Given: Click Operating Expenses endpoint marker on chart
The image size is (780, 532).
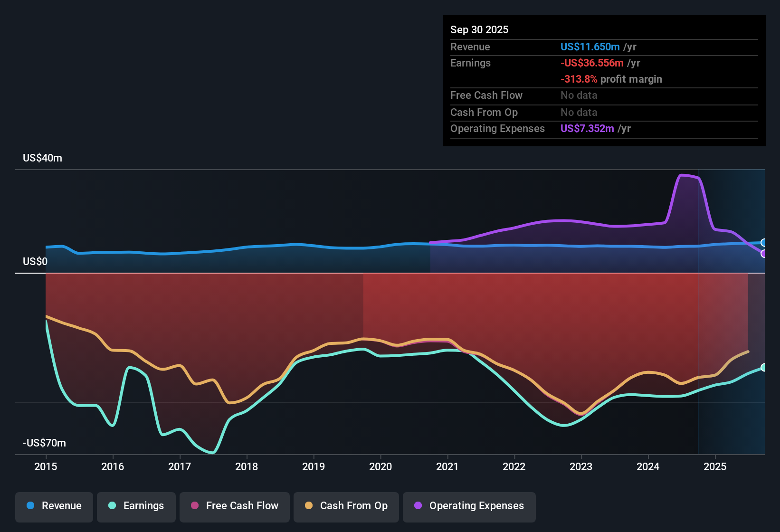Looking at the screenshot, I should [763, 254].
